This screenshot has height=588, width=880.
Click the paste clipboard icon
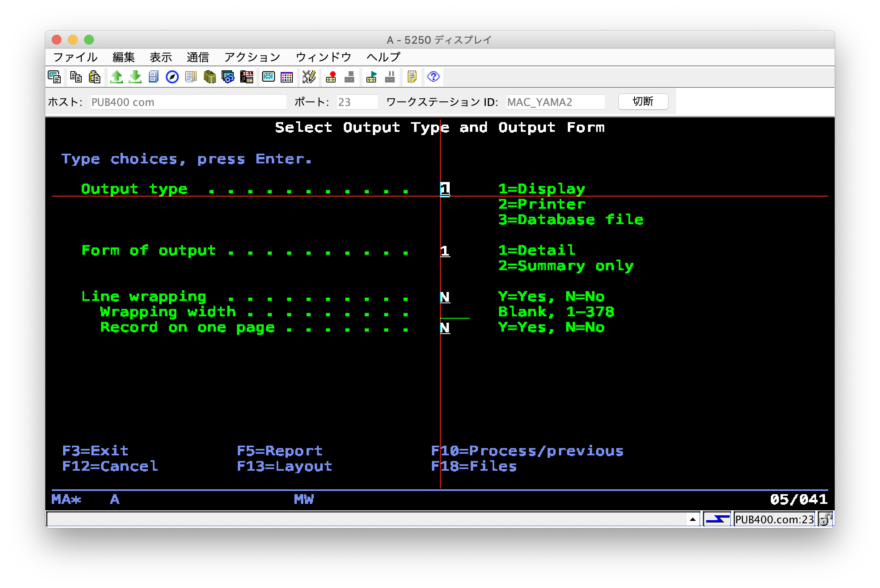tap(94, 77)
